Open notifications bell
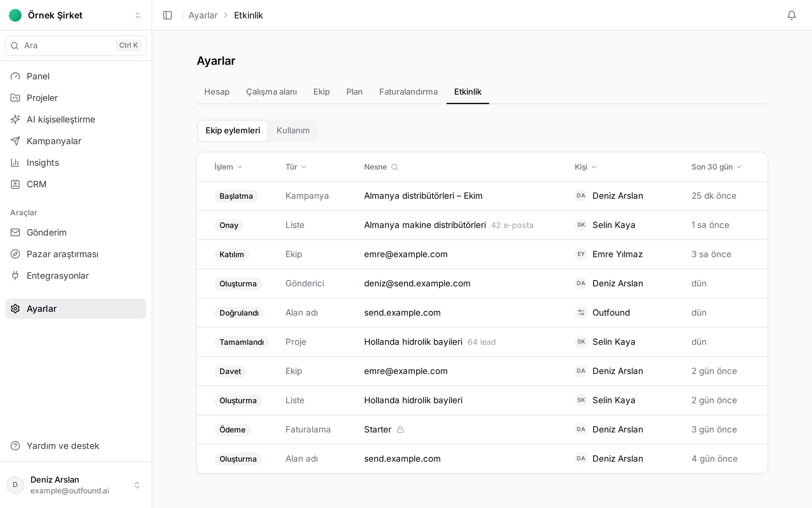 click(791, 15)
